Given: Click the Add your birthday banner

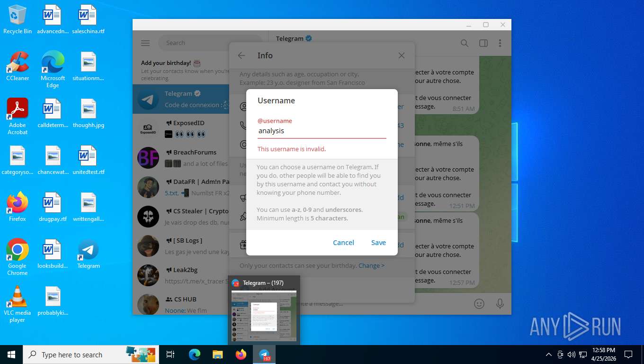Looking at the screenshot, I should coord(181,70).
